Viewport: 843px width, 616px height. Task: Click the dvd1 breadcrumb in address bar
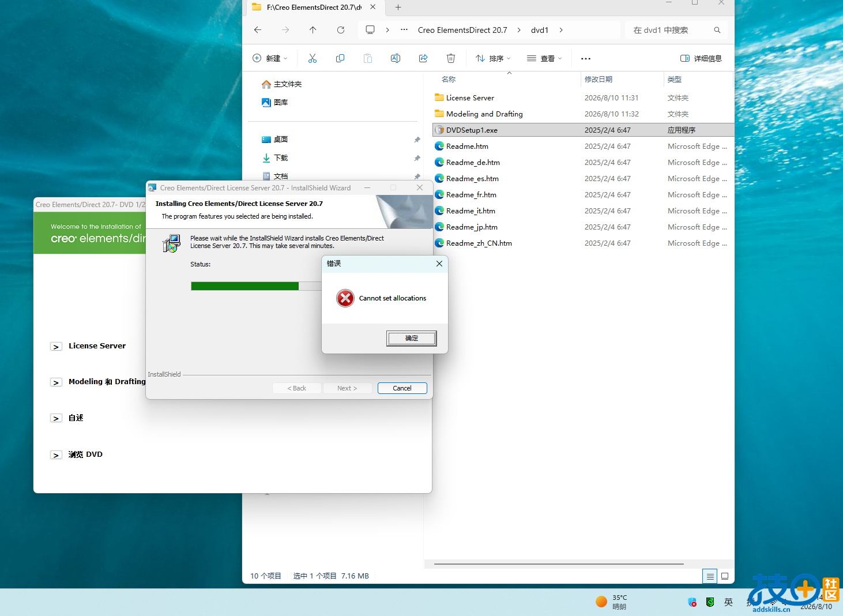point(540,30)
